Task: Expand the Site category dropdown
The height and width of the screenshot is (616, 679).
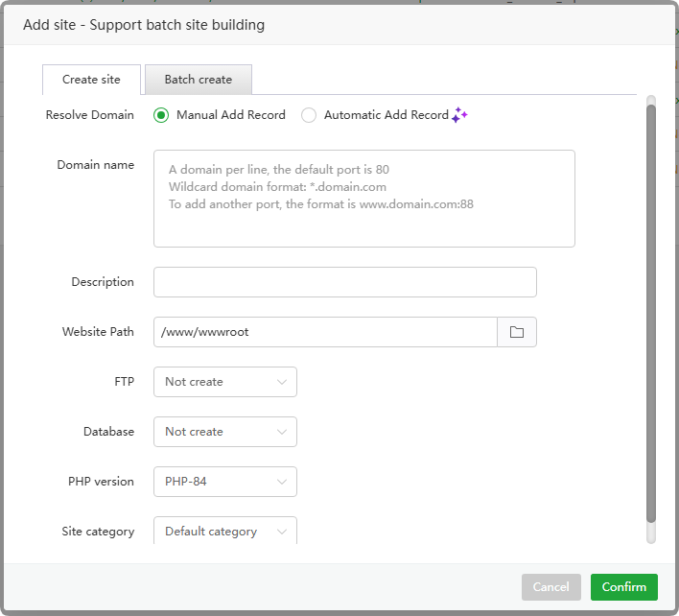Action: click(x=225, y=531)
